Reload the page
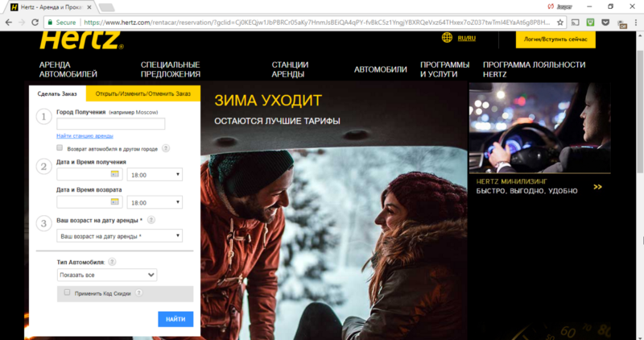The image size is (644, 340). 35,23
